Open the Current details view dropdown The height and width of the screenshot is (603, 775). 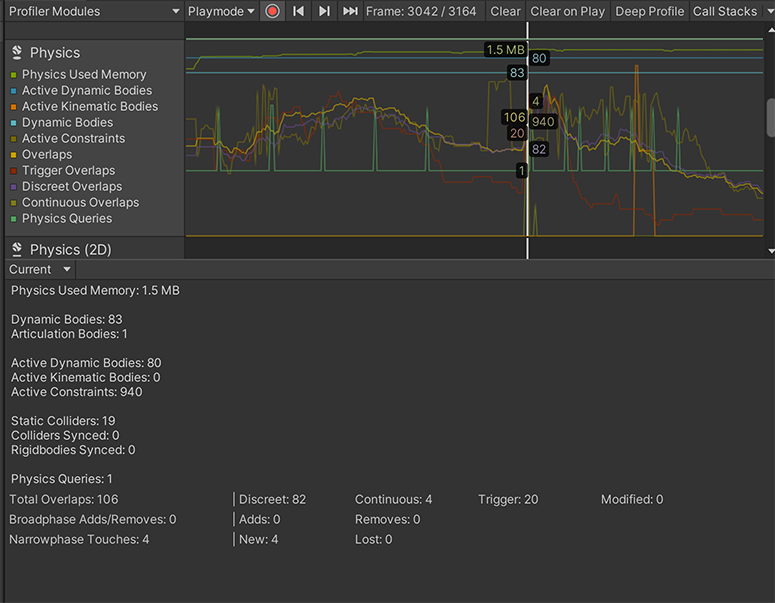(x=40, y=269)
